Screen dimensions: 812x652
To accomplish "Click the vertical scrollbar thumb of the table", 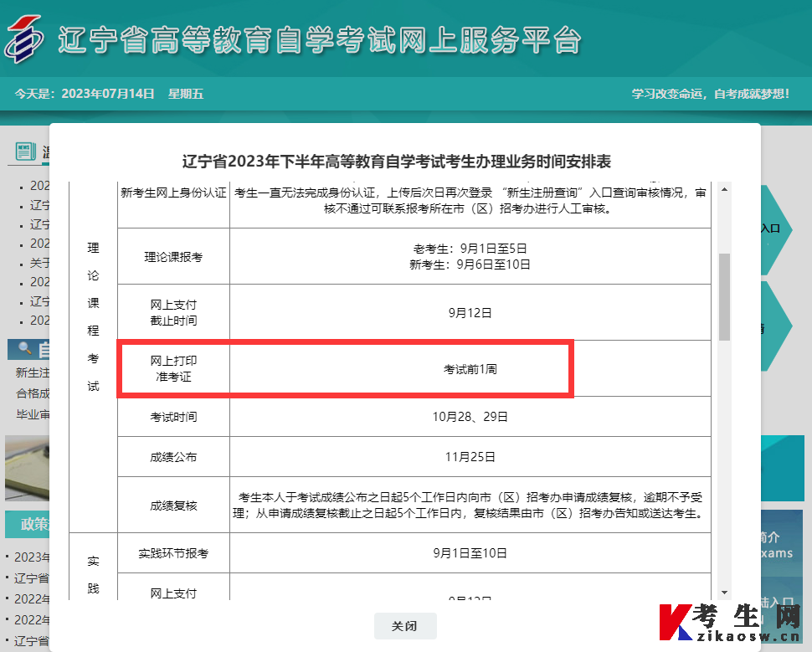I will click(x=724, y=297).
